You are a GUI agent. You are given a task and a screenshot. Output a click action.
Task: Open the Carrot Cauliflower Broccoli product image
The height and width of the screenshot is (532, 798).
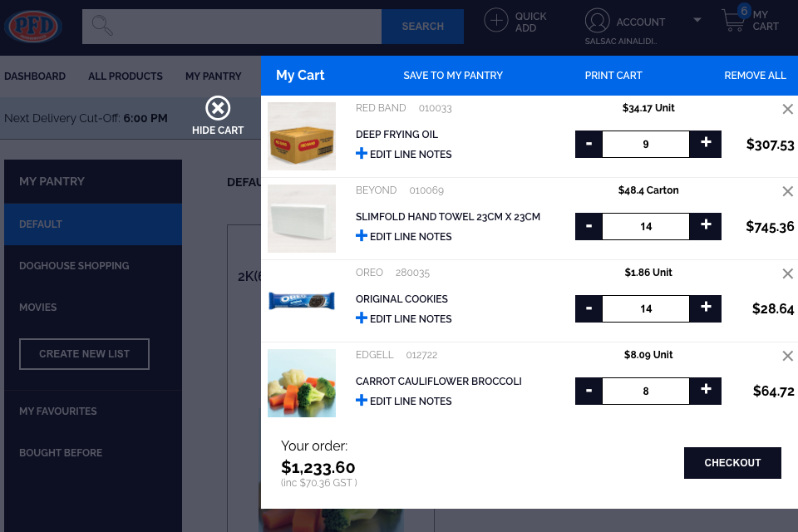[x=302, y=383]
